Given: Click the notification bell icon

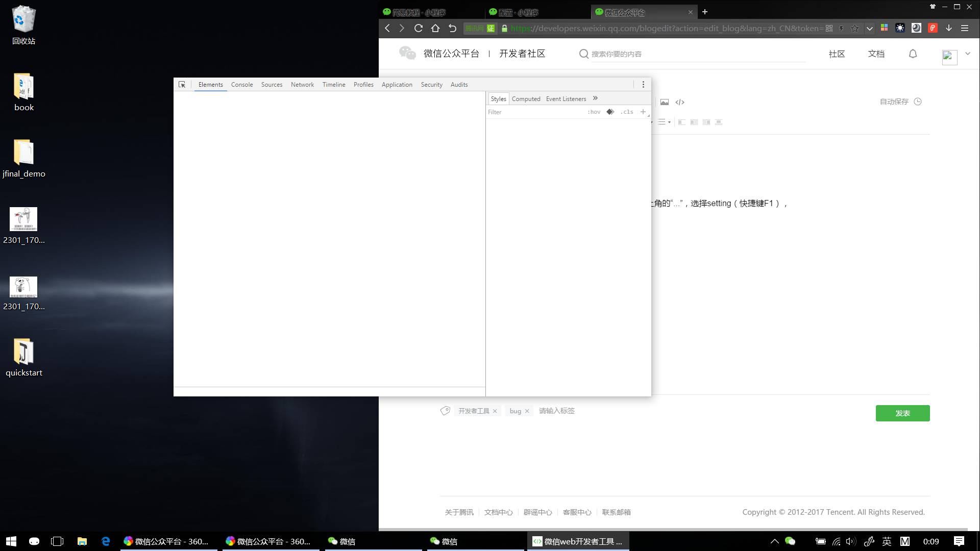Looking at the screenshot, I should (x=913, y=54).
